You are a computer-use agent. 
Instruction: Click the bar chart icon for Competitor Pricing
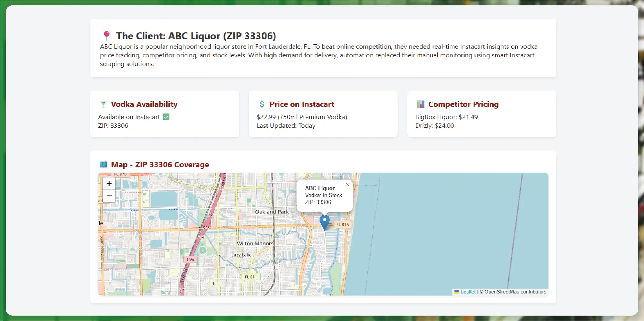point(420,104)
